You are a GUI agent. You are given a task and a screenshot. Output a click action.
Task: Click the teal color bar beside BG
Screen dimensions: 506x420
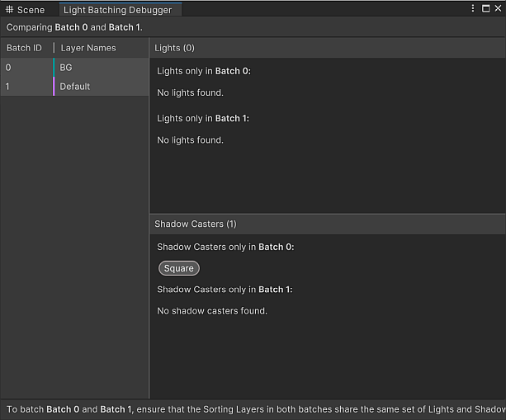coord(54,67)
